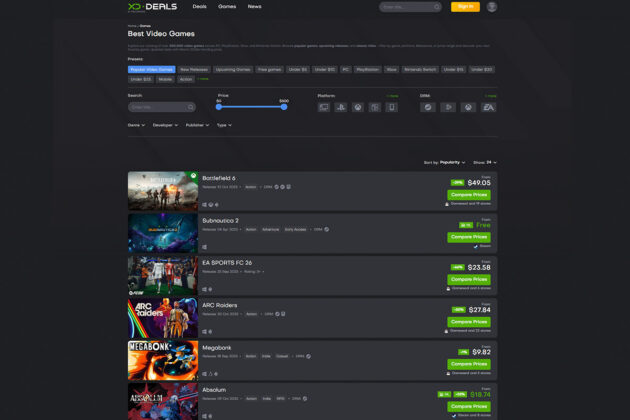Click the magnifier icon in the filter search
Viewport: 630px width, 420px height.
click(x=190, y=107)
